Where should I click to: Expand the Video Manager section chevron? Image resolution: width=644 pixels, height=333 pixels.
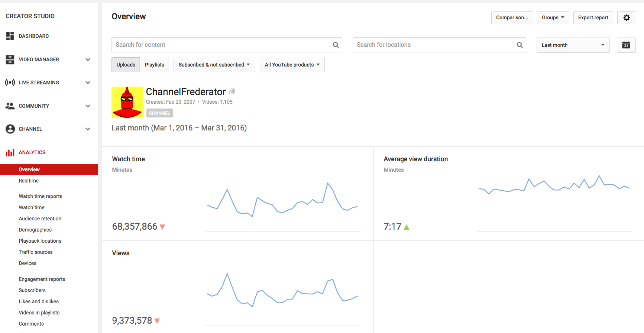pyautogui.click(x=88, y=59)
